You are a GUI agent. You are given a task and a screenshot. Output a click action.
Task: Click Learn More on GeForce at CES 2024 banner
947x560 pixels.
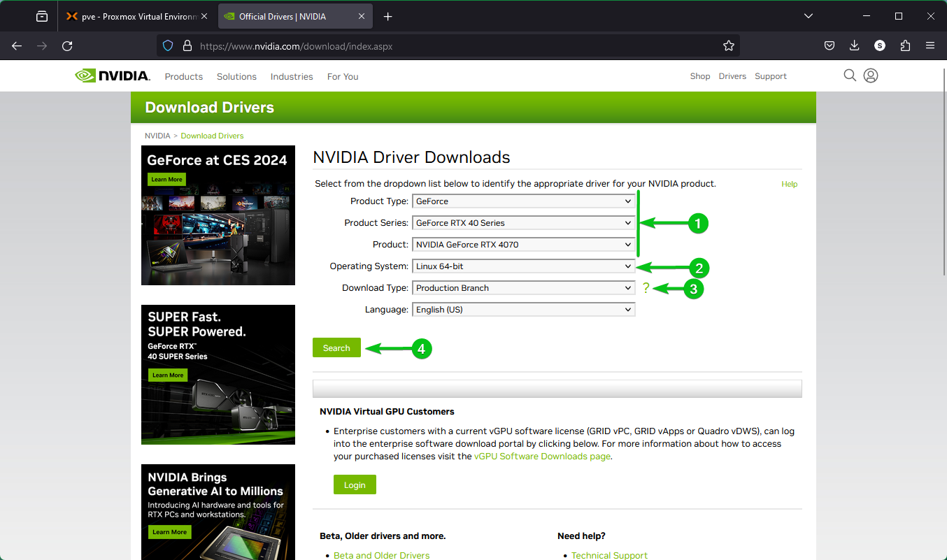point(166,180)
